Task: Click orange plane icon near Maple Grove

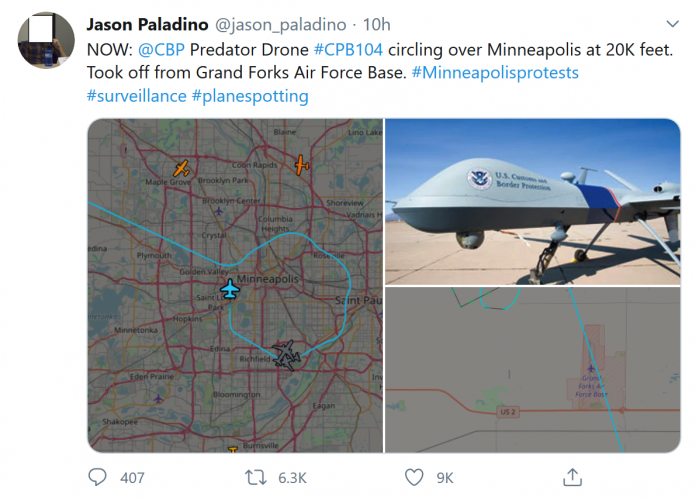Action: 181,167
